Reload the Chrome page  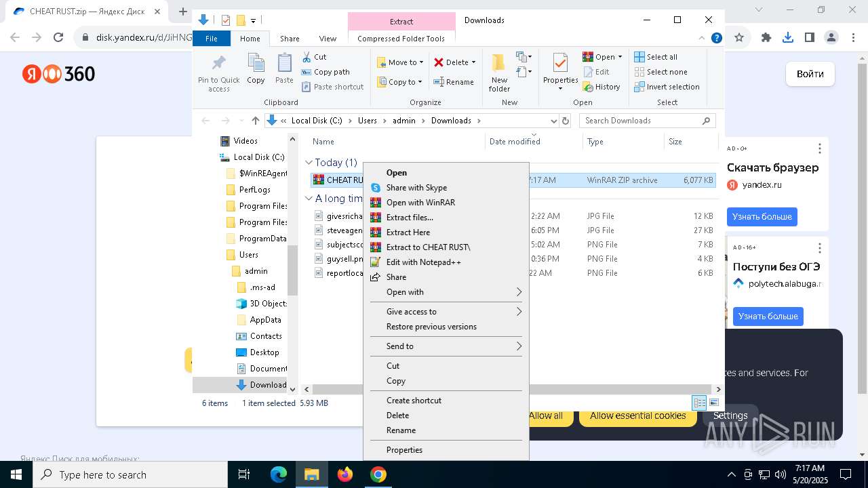tap(58, 38)
